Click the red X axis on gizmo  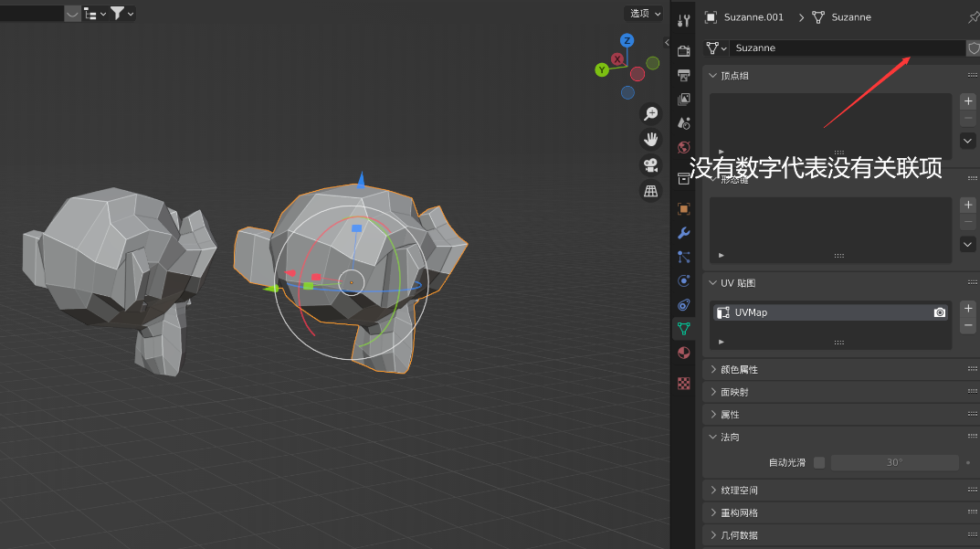(617, 59)
